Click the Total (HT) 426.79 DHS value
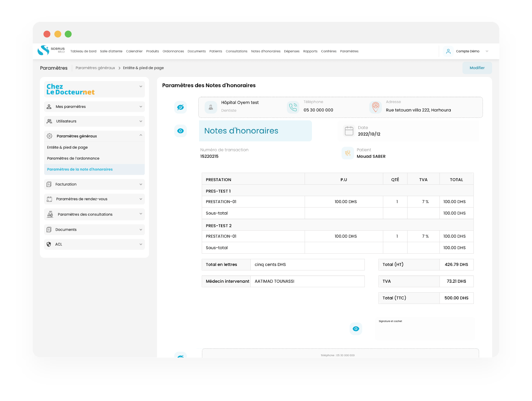Image resolution: width=532 pixels, height=401 pixels. pos(456,265)
